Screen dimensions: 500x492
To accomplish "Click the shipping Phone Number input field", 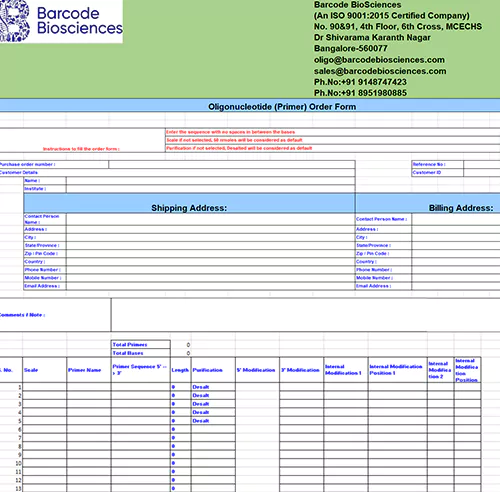I will tap(211, 270).
